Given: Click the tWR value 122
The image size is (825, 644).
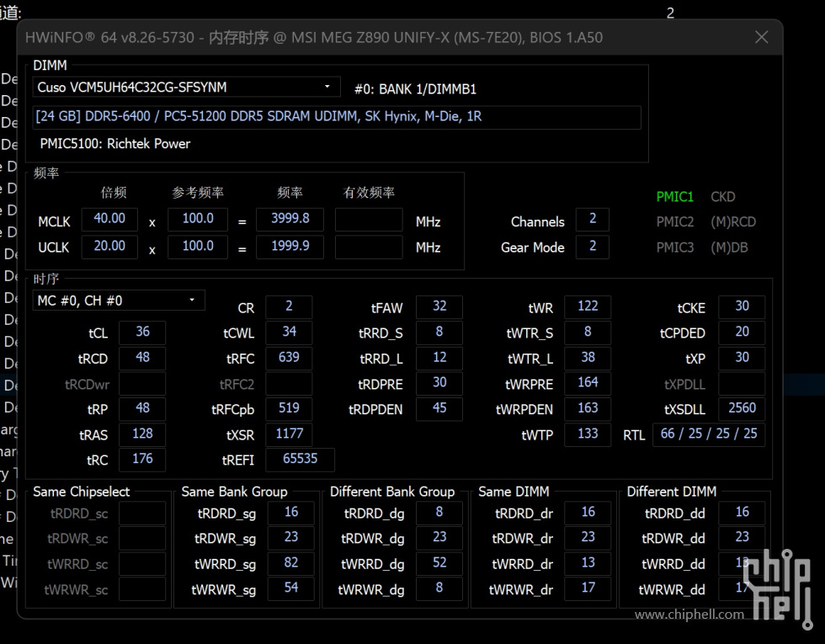Looking at the screenshot, I should tap(588, 306).
